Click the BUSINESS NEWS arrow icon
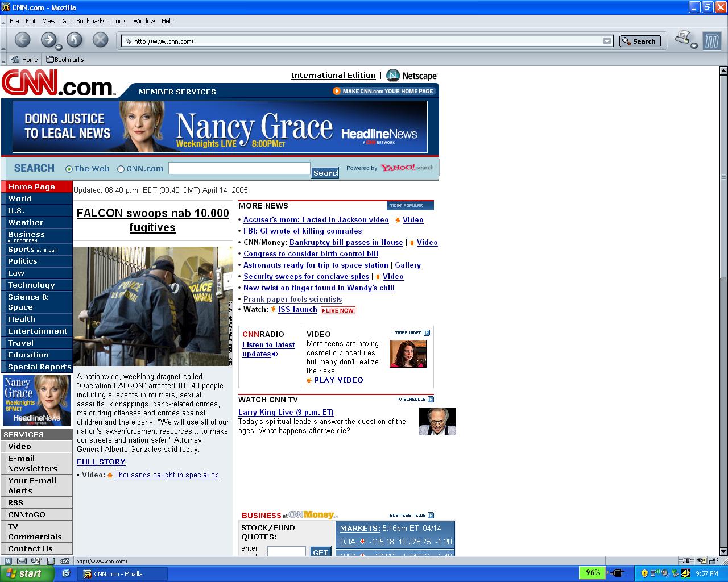The height and width of the screenshot is (582, 728). (431, 515)
